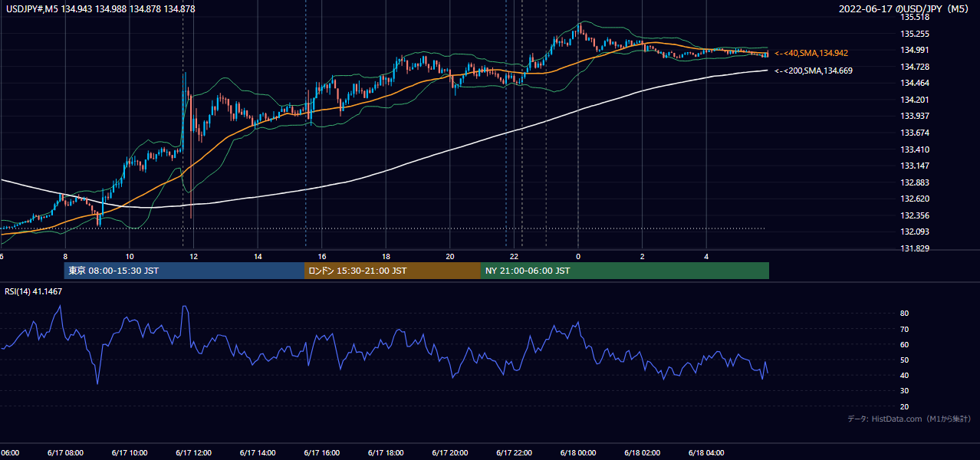The image size is (980, 460).
Task: Click RSI axis level 80
Action: 905,314
